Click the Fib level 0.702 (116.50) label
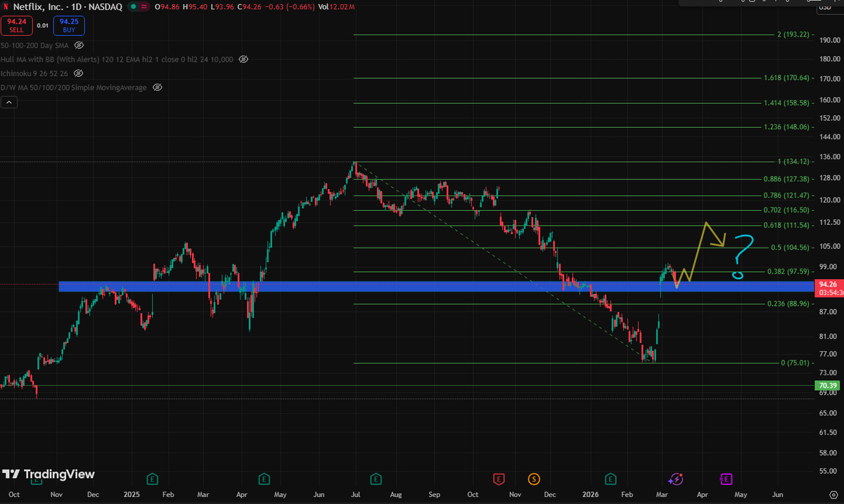844x504 pixels. (788, 210)
